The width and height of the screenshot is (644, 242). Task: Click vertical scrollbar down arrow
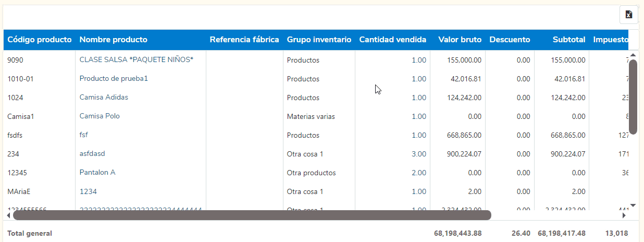click(x=633, y=205)
